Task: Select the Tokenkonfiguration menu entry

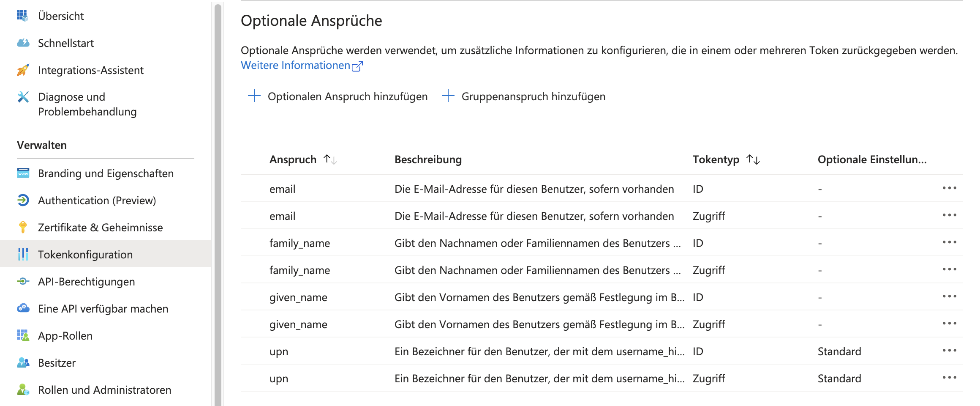Action: (85, 254)
